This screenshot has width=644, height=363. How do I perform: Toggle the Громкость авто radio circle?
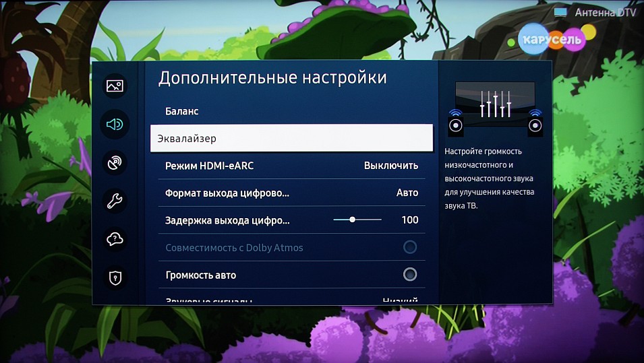click(x=410, y=274)
